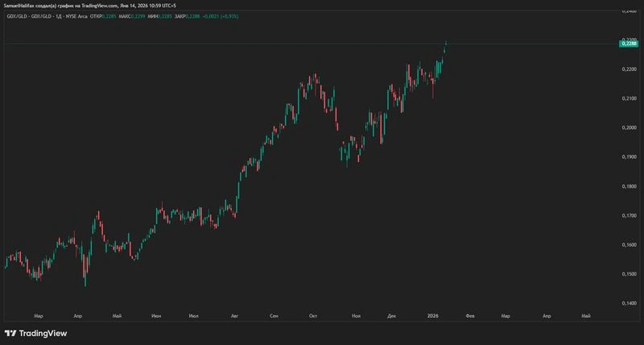Click the NYSE Arca exchange label
Image resolution: width=644 pixels, height=345 pixels.
pyautogui.click(x=76, y=16)
